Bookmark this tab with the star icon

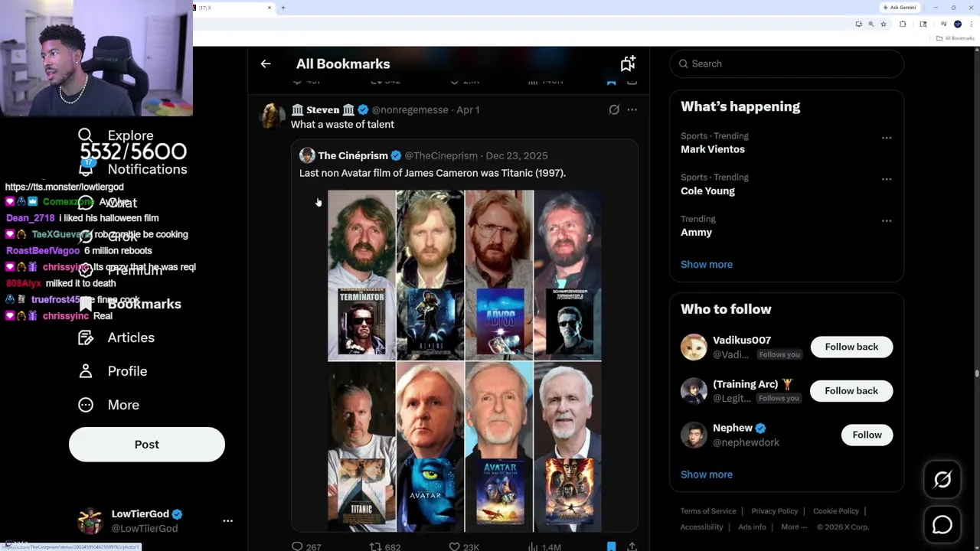(x=884, y=24)
